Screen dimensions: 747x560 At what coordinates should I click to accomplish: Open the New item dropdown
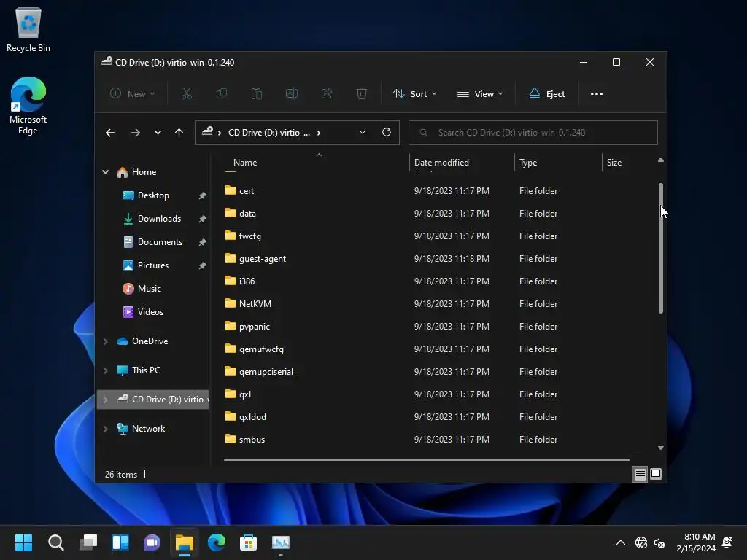[x=132, y=94]
